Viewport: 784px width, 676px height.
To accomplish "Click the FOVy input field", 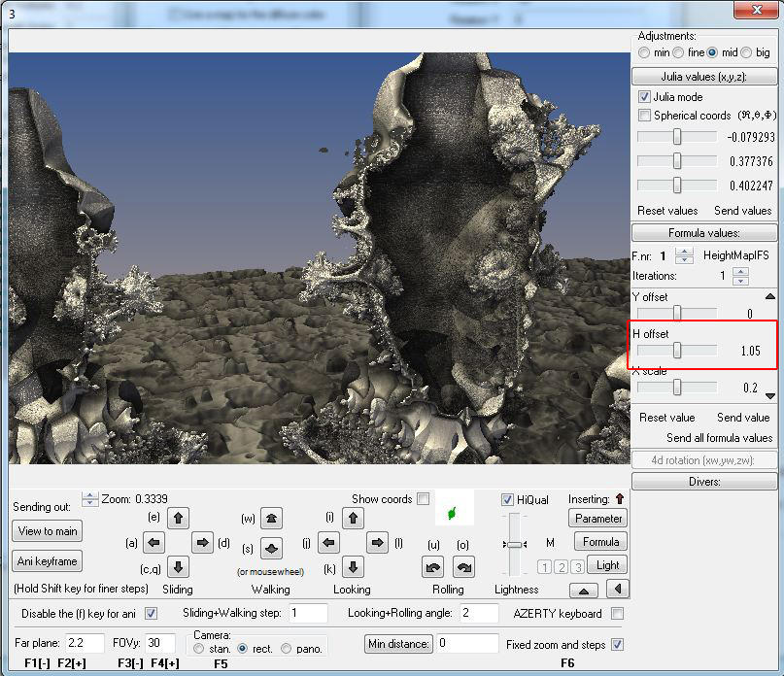I will pyautogui.click(x=160, y=643).
